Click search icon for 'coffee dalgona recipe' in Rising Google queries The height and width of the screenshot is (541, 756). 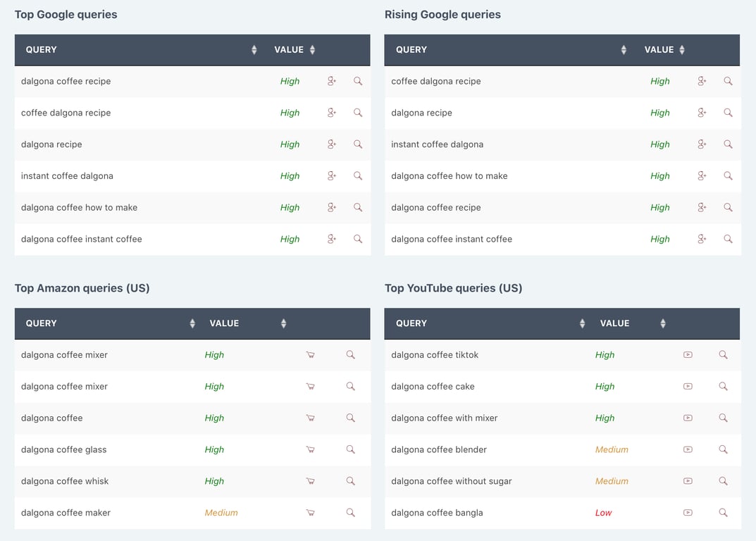click(728, 81)
